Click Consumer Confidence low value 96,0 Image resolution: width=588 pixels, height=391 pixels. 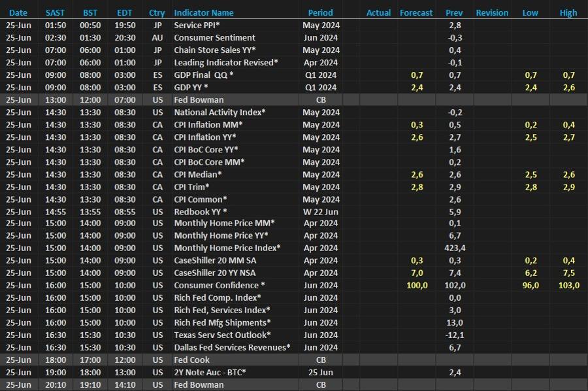531,285
